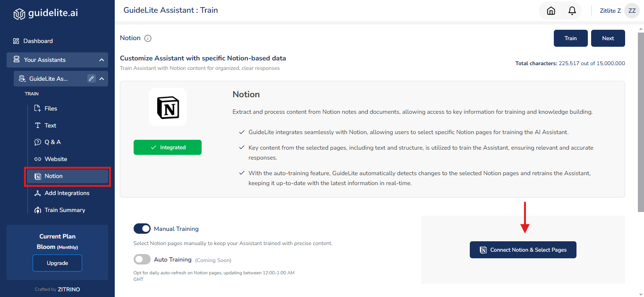Click Connect Notion & Select Pages
Screen dimensions: 644x297
coord(523,250)
